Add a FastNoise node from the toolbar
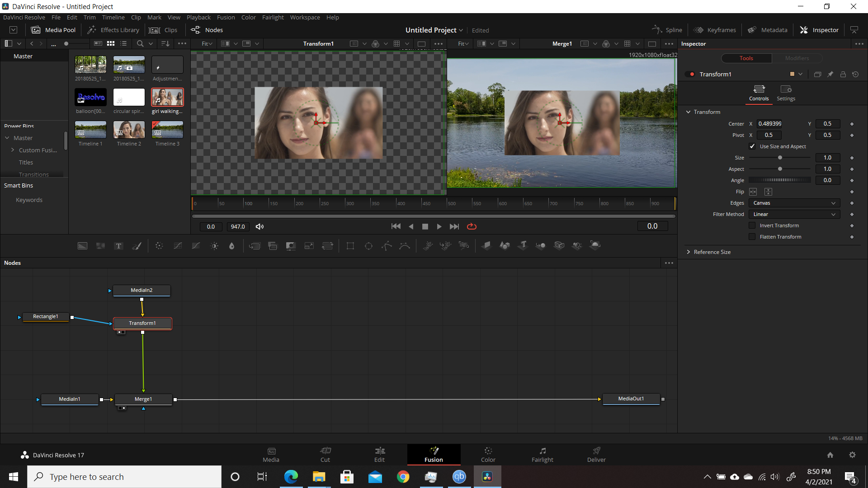This screenshot has width=868, height=488. [100, 246]
